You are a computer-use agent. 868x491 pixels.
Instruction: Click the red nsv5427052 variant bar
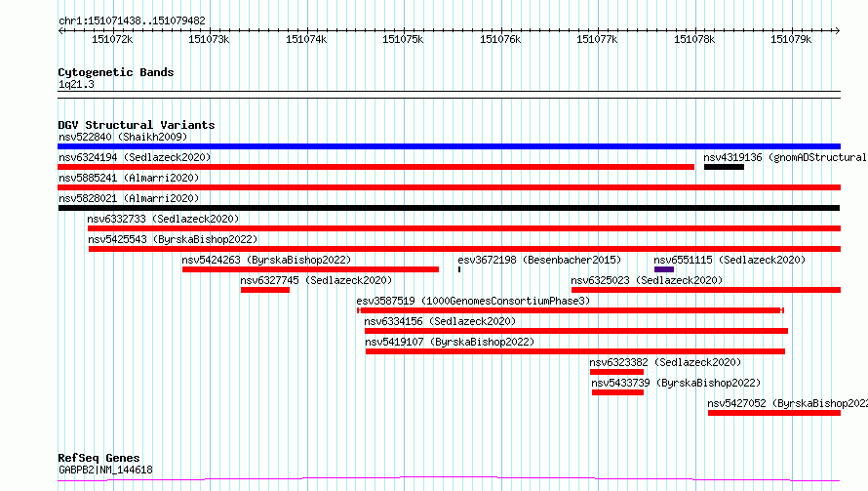pyautogui.click(x=774, y=413)
